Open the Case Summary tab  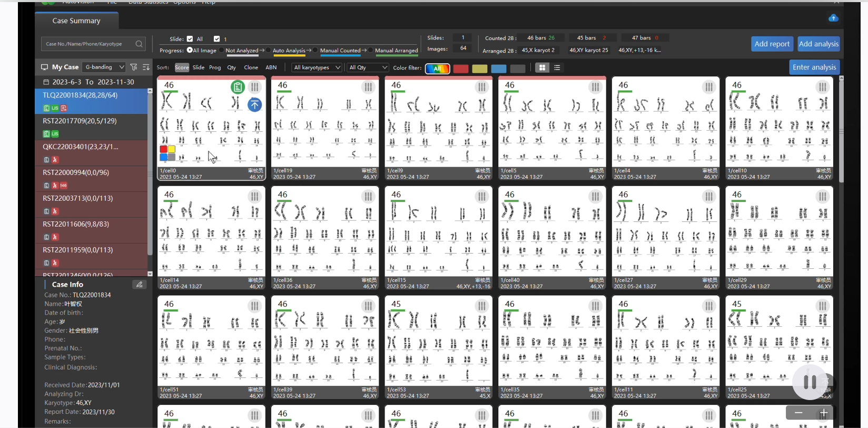[x=76, y=21]
